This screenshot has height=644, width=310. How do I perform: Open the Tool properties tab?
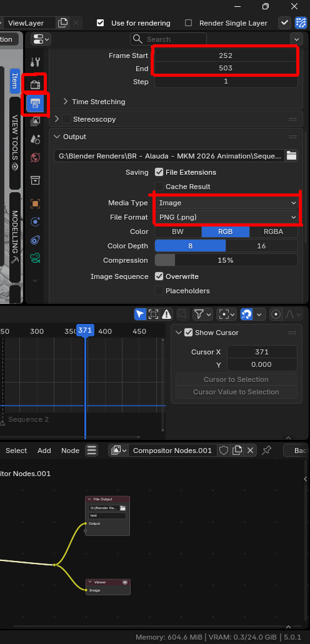click(36, 62)
